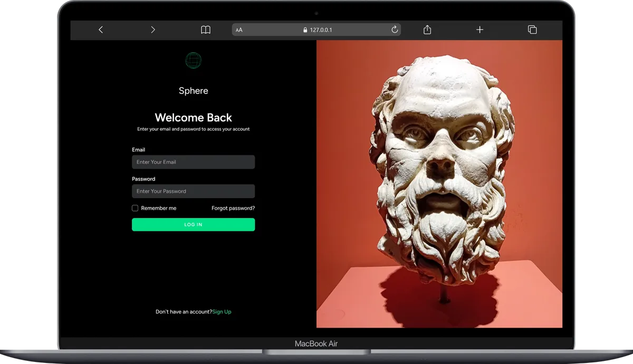Go back using the browser back arrow

(101, 30)
